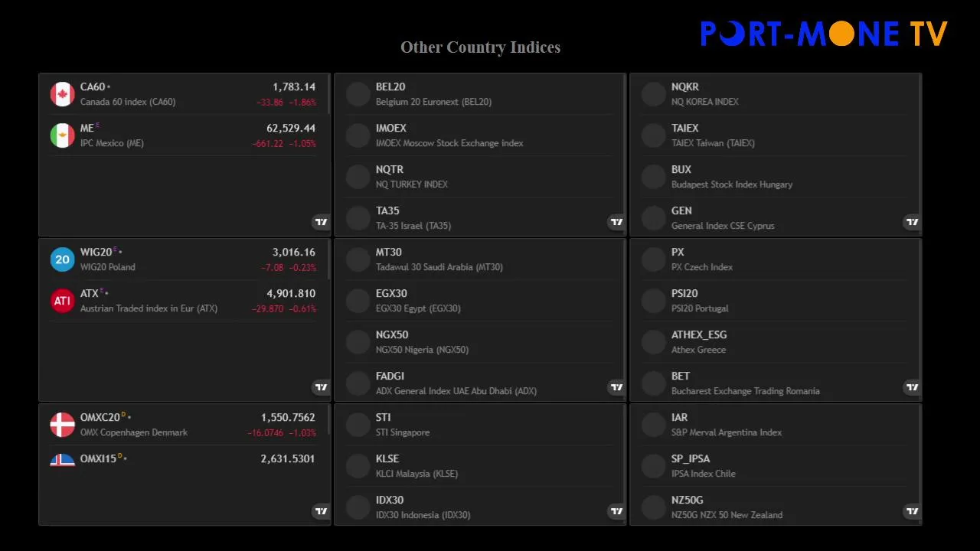Click TradingView logo in the STI Singapore widget
The height and width of the screenshot is (551, 980).
click(616, 511)
